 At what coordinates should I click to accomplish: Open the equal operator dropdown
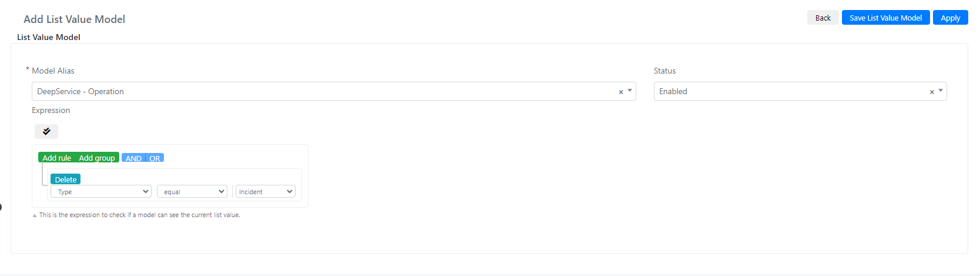tap(192, 191)
